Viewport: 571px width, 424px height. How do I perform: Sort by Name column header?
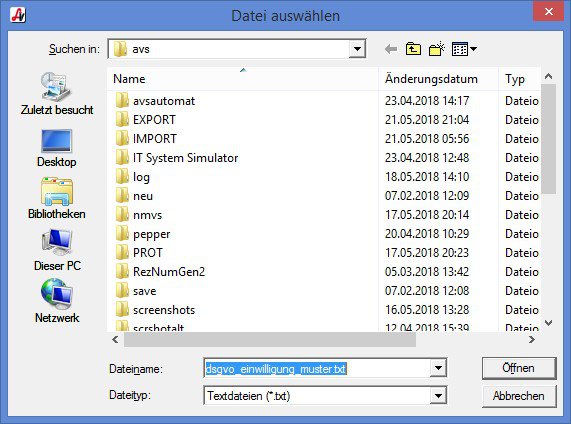click(x=243, y=79)
